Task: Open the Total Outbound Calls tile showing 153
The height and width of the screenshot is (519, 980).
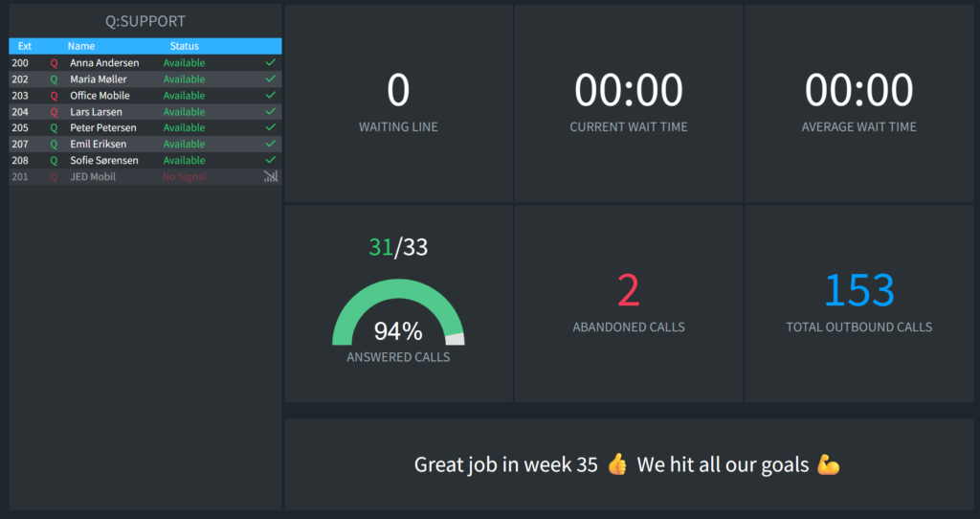Action: (x=858, y=304)
